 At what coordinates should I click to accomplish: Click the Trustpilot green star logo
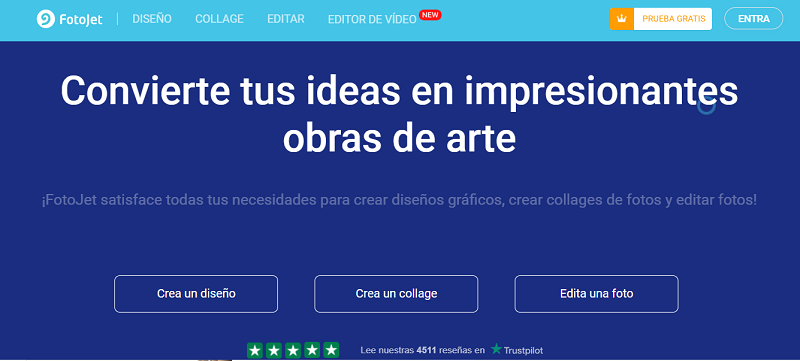click(x=496, y=349)
